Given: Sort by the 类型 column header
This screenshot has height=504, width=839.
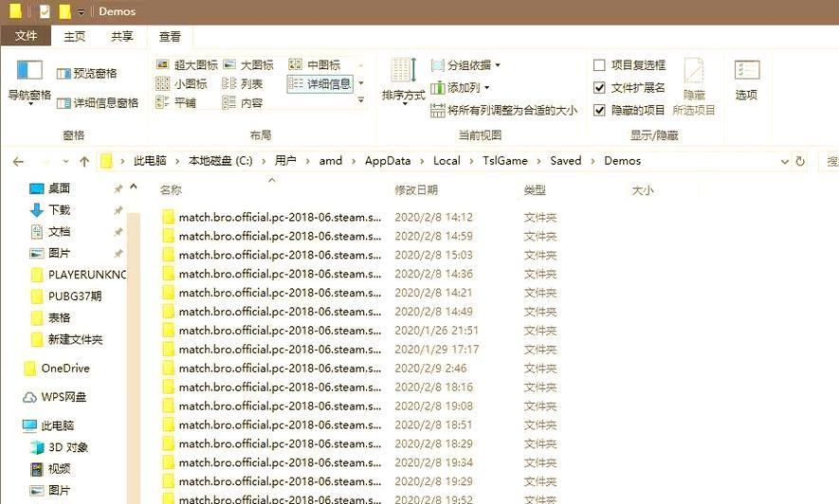Looking at the screenshot, I should click(535, 189).
